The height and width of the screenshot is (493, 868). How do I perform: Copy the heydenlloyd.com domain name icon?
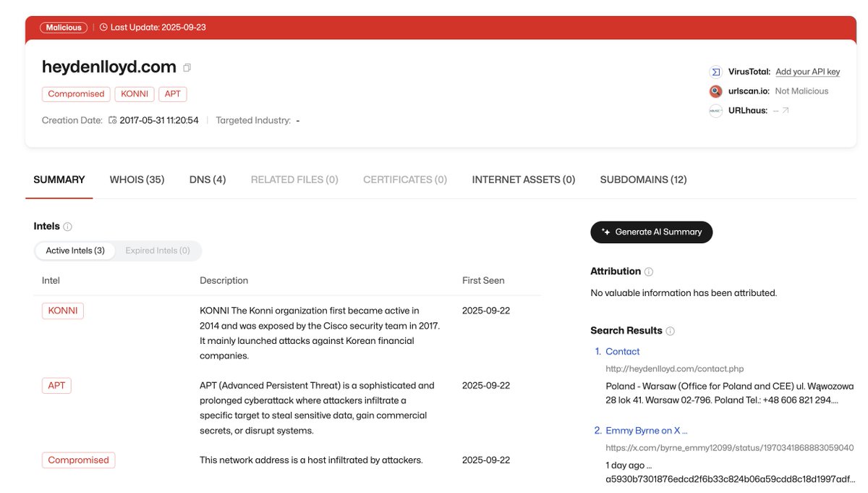pos(187,67)
